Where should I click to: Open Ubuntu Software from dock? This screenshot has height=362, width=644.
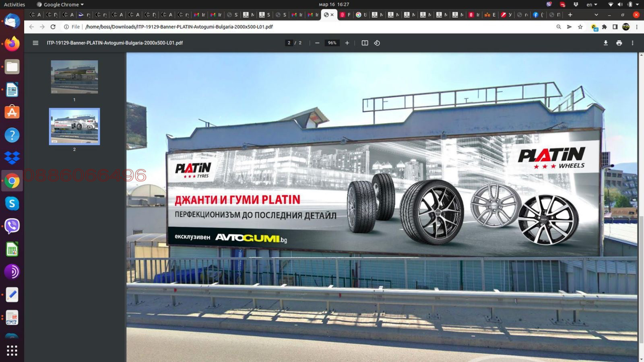12,112
